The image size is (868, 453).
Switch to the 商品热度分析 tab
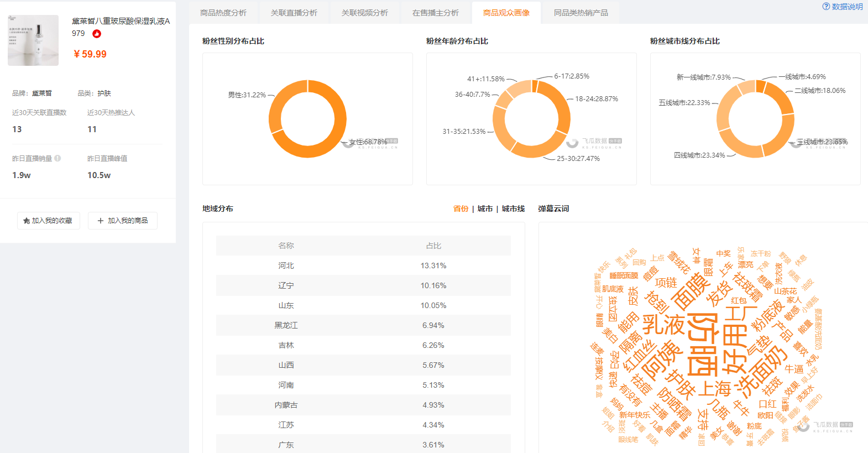click(223, 13)
